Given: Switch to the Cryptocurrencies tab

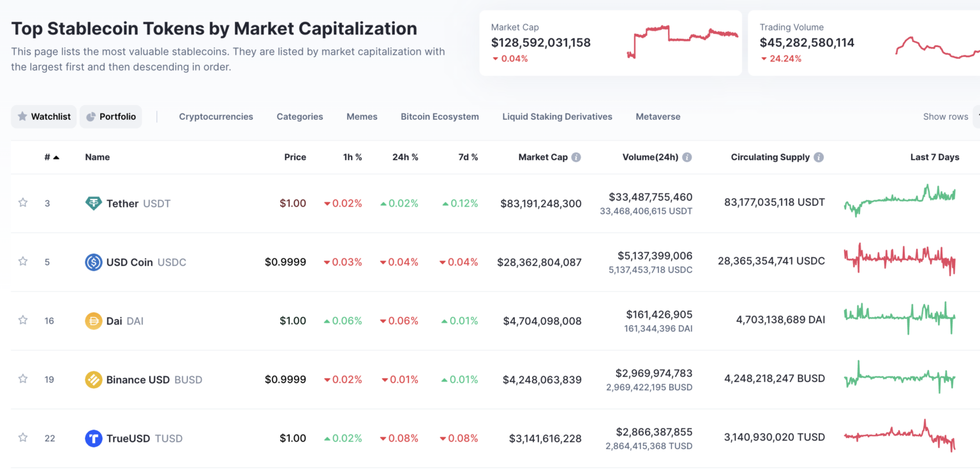Looking at the screenshot, I should (216, 117).
